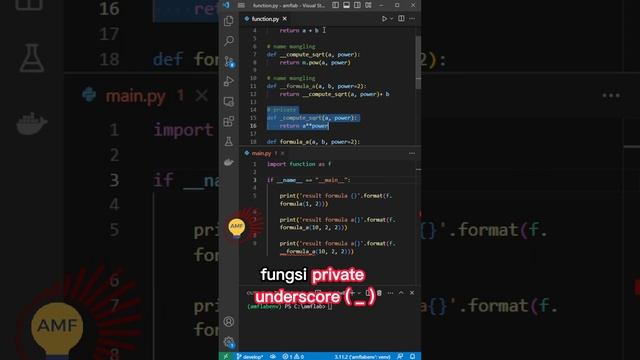640x360 pixels.
Task: Open the Explorer view in activity bar
Action: (229, 20)
